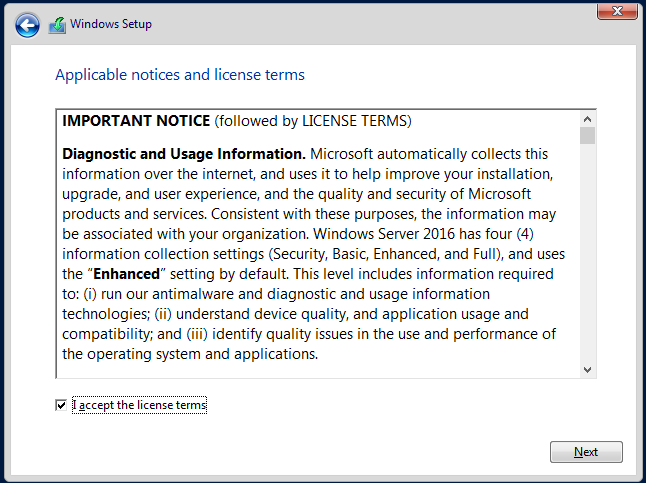Viewport: 646px width, 483px height.
Task: Click the bold word 'Enhanced' in the notice
Action: (x=126, y=274)
